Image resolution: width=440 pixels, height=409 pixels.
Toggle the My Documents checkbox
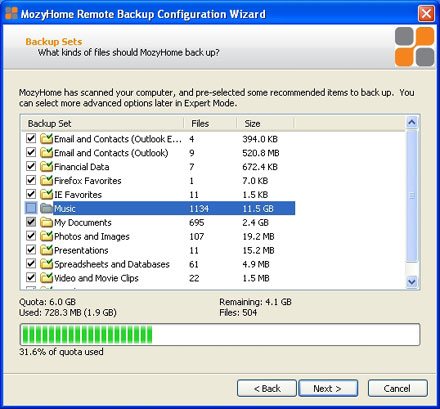[x=31, y=222]
